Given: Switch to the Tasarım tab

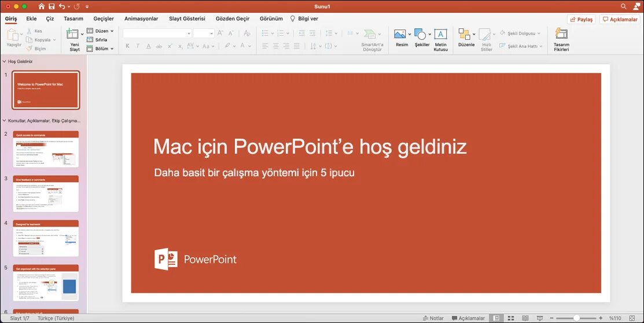Looking at the screenshot, I should tap(73, 18).
